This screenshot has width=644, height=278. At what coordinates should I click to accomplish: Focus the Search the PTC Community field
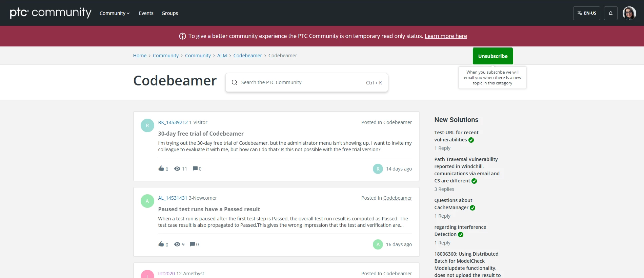[x=307, y=82]
